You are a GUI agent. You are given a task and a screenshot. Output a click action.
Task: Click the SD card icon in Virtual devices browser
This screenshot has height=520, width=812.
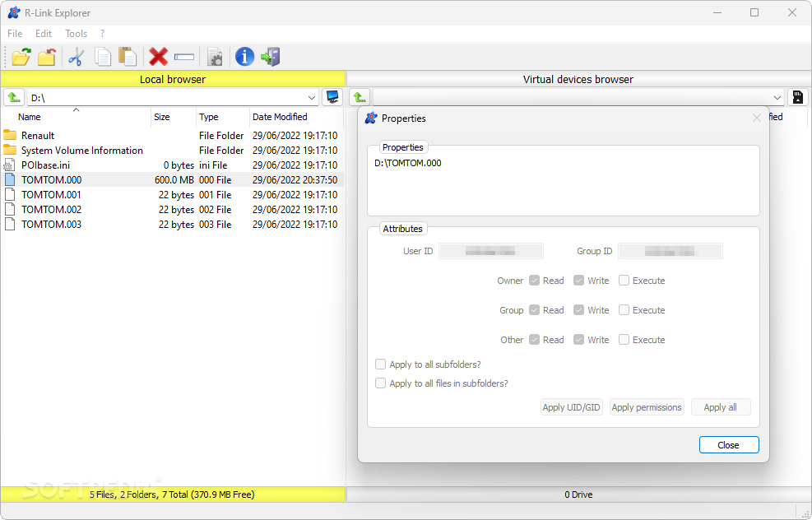pyautogui.click(x=797, y=97)
